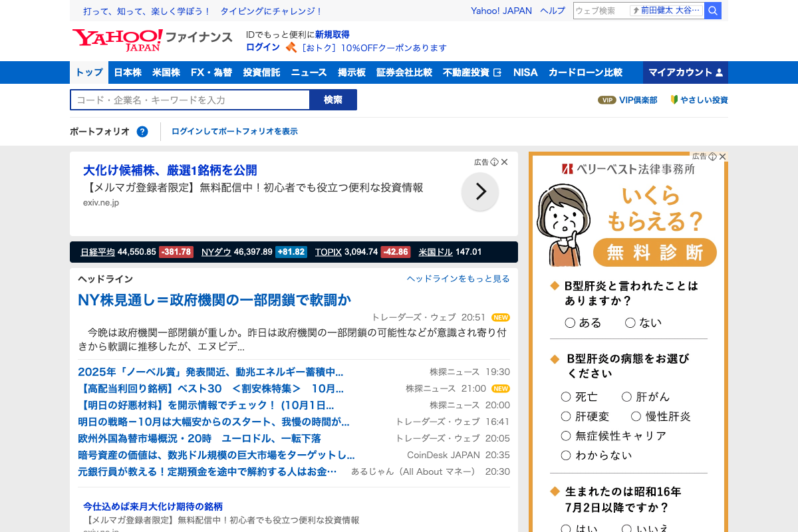Click the web search magnifier button

(x=713, y=11)
